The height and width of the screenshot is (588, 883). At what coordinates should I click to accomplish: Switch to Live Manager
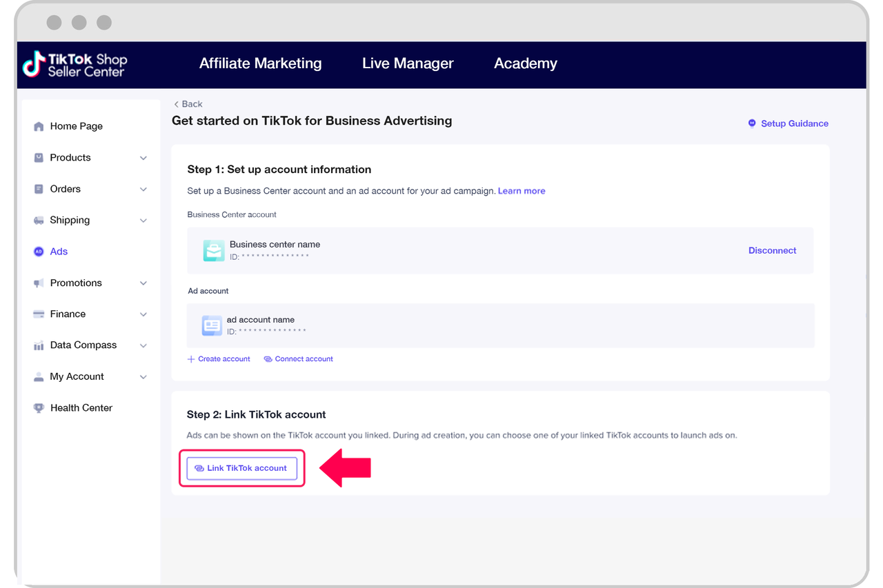coord(408,63)
